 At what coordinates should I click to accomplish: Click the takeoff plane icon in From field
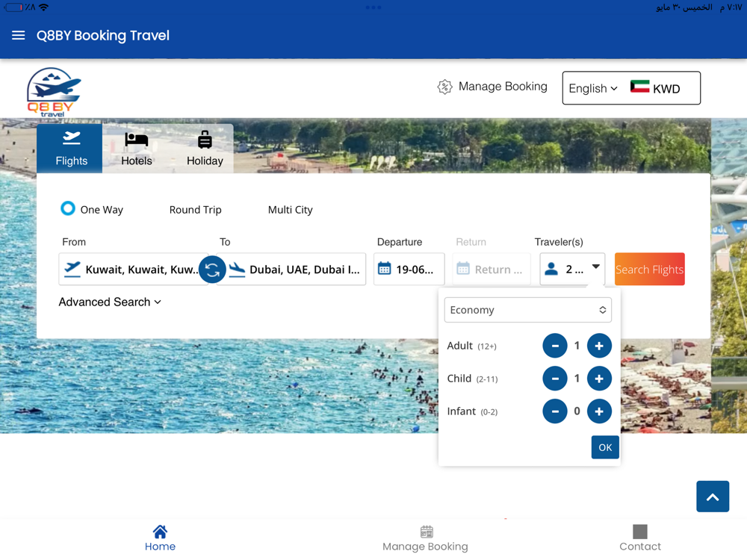tap(72, 269)
